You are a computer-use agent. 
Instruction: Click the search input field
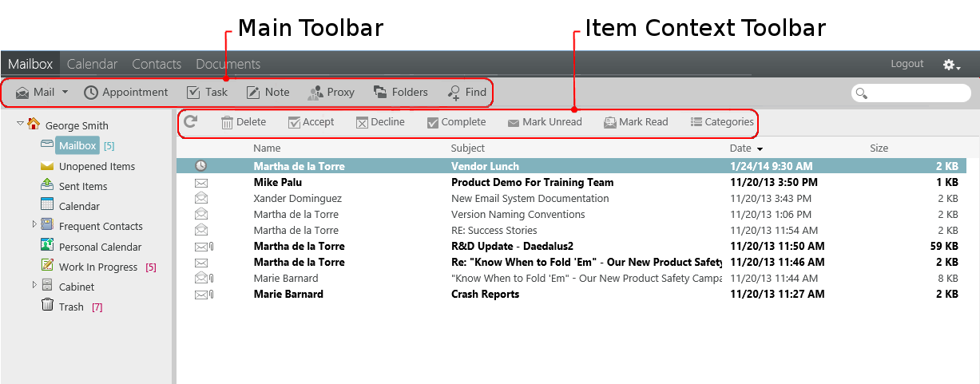point(911,93)
